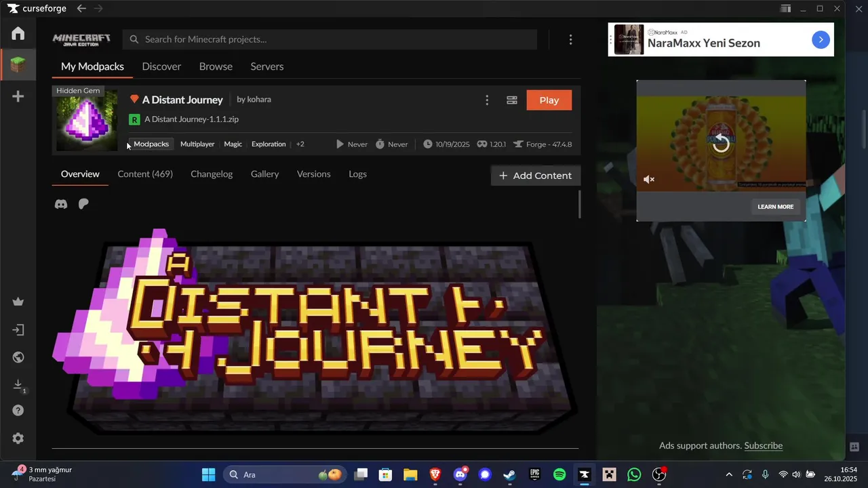Open the Versions tab
The image size is (868, 488).
(x=314, y=174)
